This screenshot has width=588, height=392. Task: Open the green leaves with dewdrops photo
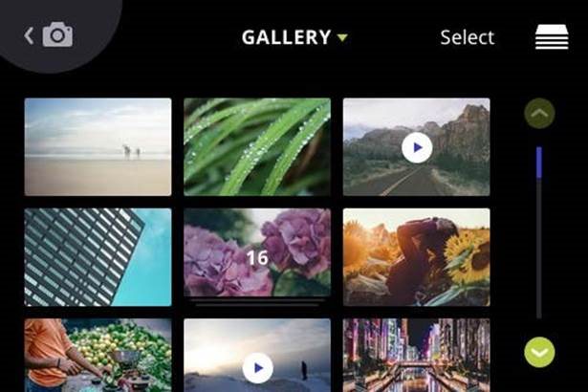coord(257,147)
